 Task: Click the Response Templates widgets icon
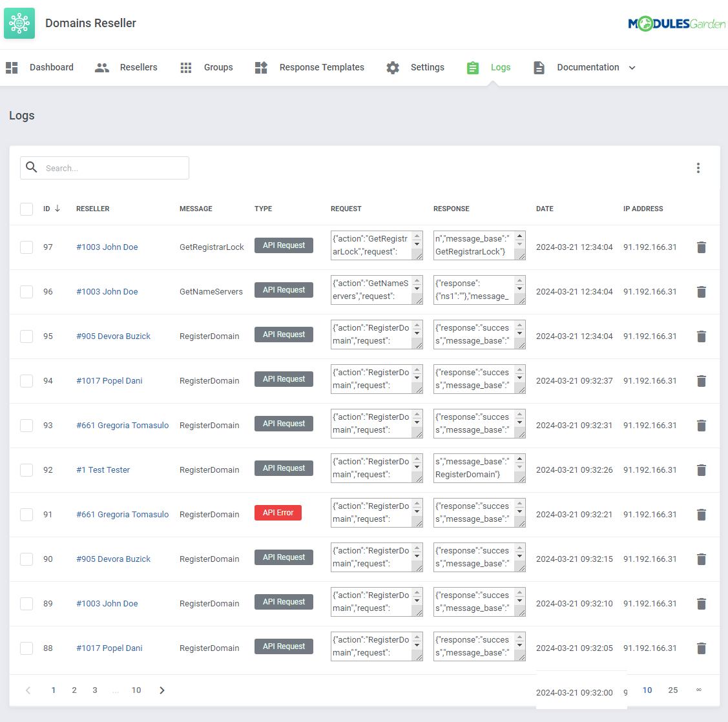[261, 68]
